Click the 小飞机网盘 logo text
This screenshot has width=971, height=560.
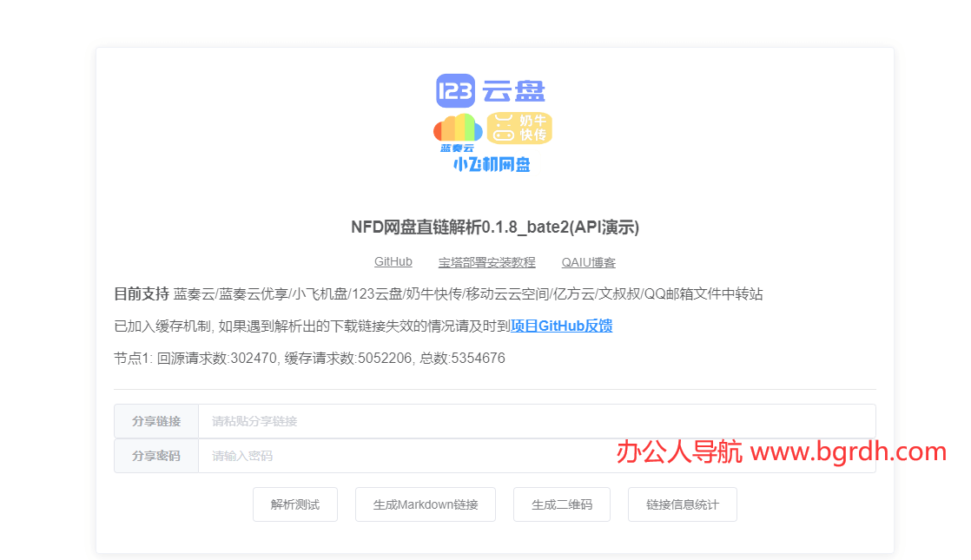492,165
